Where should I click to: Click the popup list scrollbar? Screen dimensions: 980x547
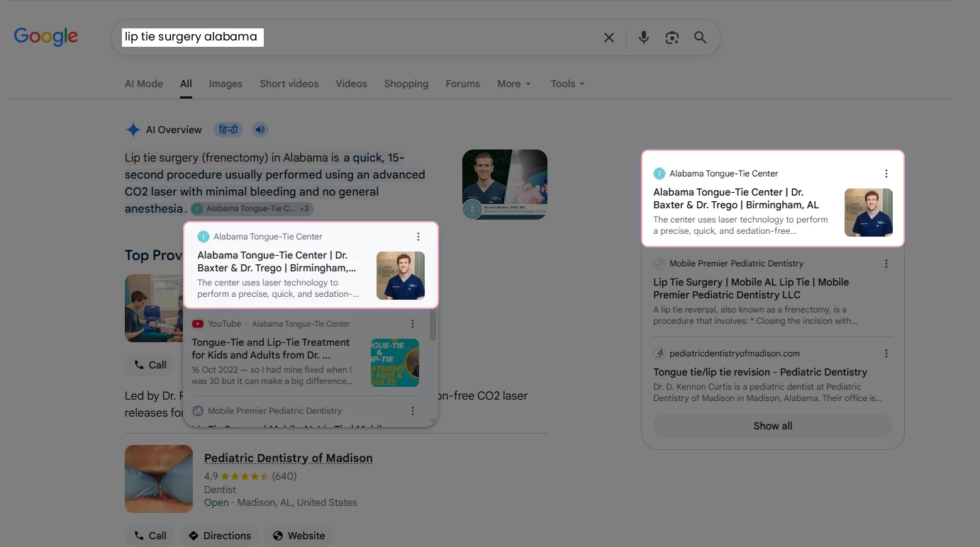(x=433, y=326)
